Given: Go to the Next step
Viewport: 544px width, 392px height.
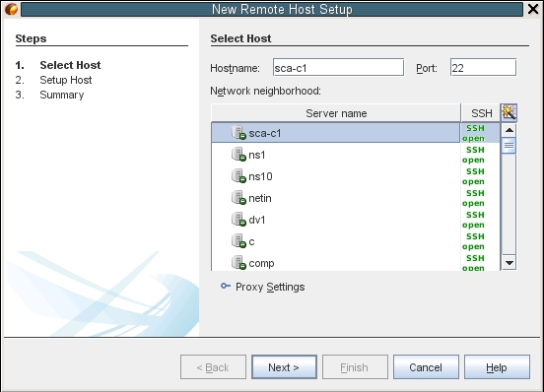Looking at the screenshot, I should pyautogui.click(x=284, y=367).
